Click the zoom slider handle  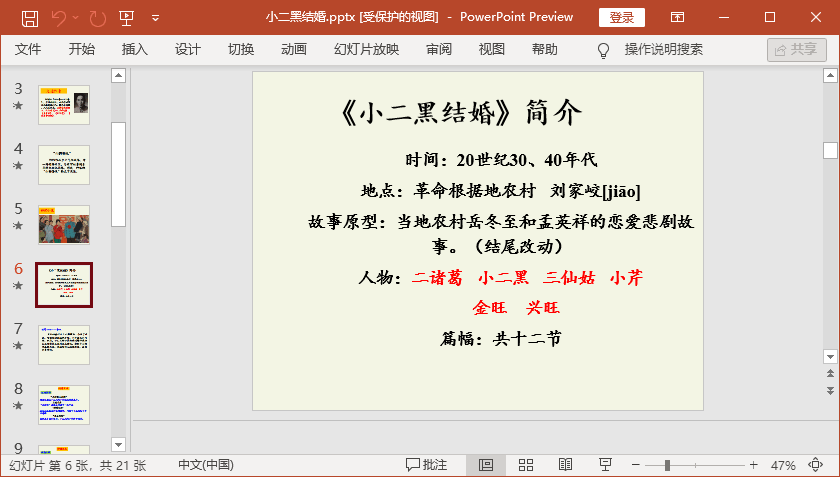(x=668, y=465)
